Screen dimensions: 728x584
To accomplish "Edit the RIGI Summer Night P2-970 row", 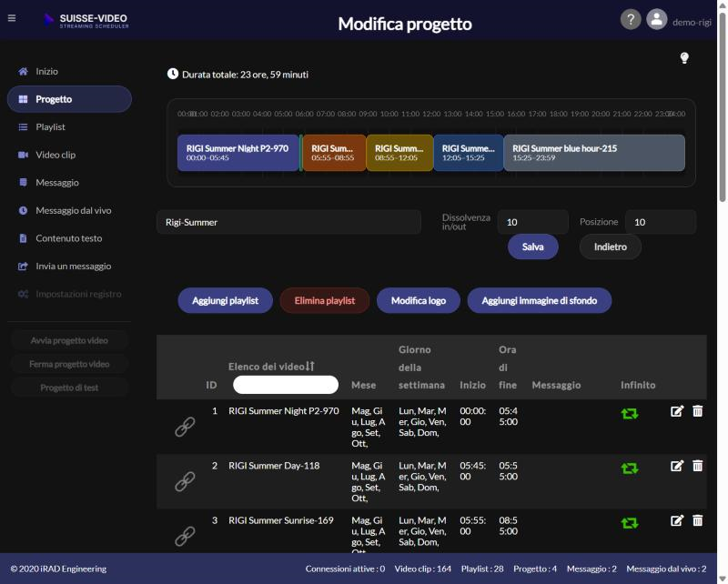I will [x=677, y=411].
